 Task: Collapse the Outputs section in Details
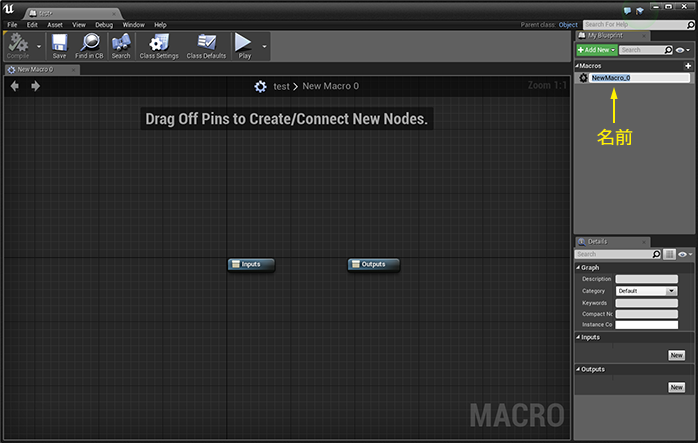[x=578, y=370]
